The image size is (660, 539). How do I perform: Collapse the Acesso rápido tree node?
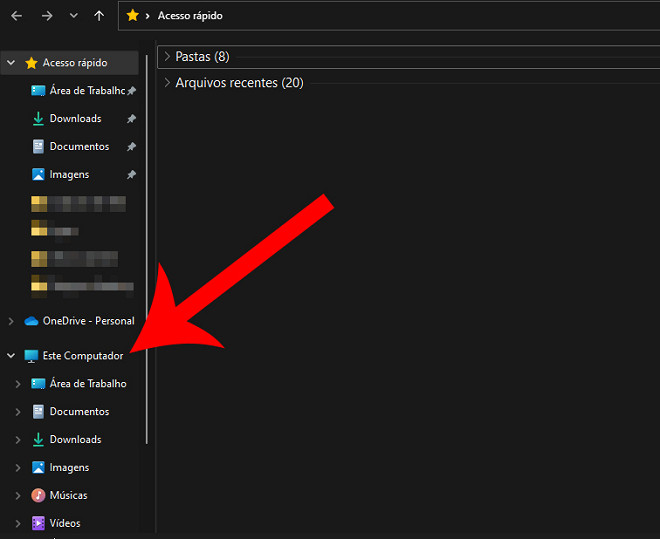pos(11,63)
